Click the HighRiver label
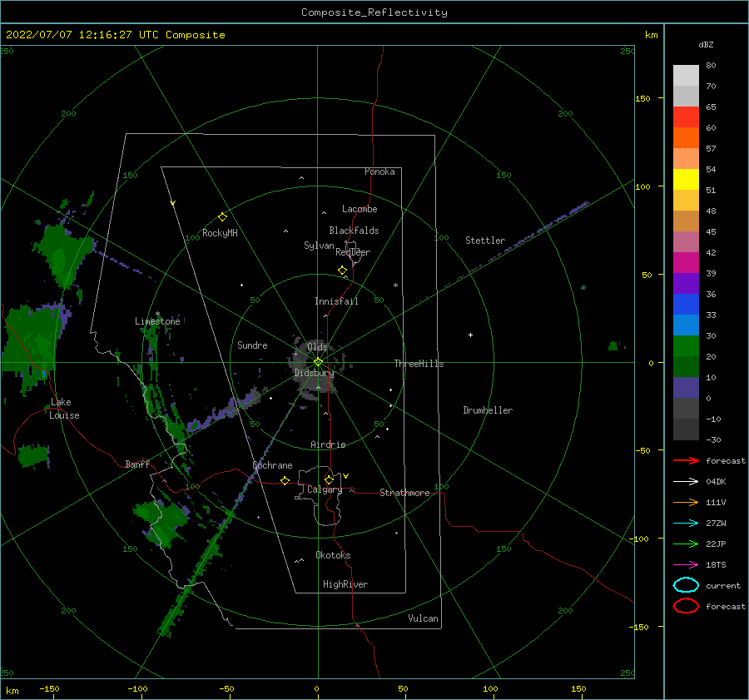Image resolution: width=749 pixels, height=700 pixels. (345, 584)
